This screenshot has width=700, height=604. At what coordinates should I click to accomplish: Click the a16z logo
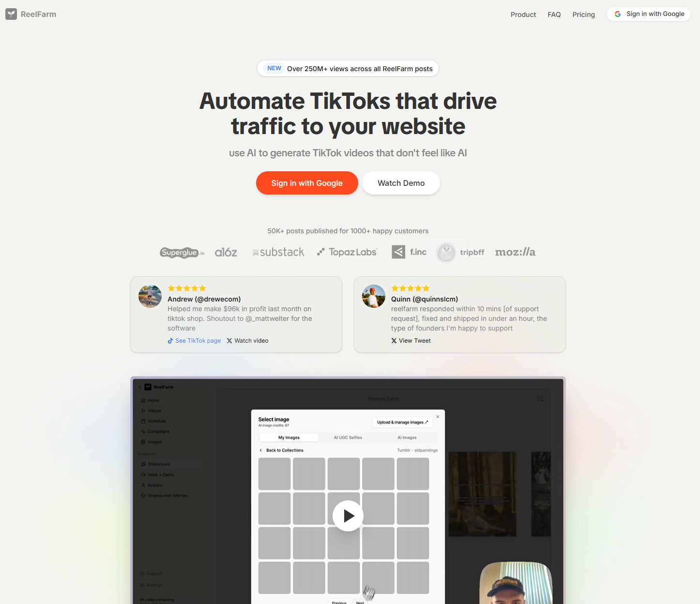coord(226,252)
